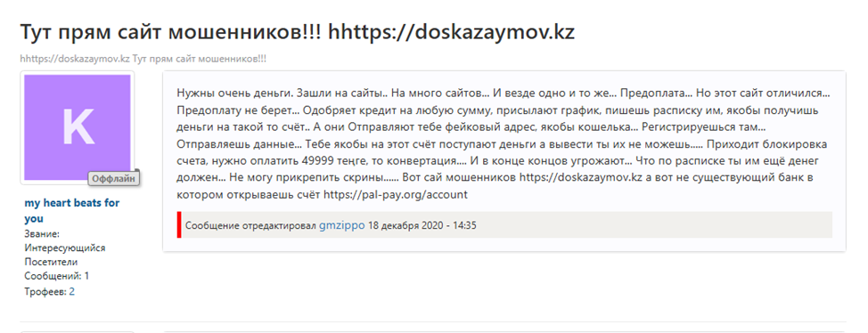The height and width of the screenshot is (333, 868).
Task: Click the Сообщений: 1 count
Action: [56, 275]
